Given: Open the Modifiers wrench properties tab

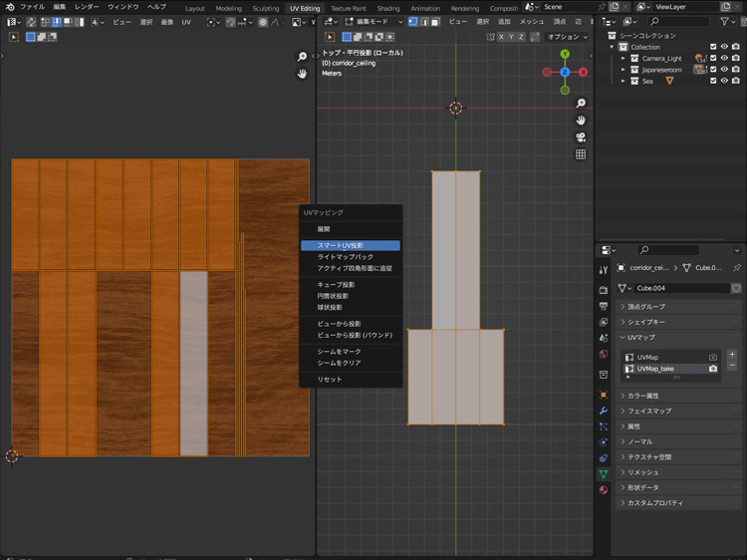Looking at the screenshot, I should (x=604, y=410).
